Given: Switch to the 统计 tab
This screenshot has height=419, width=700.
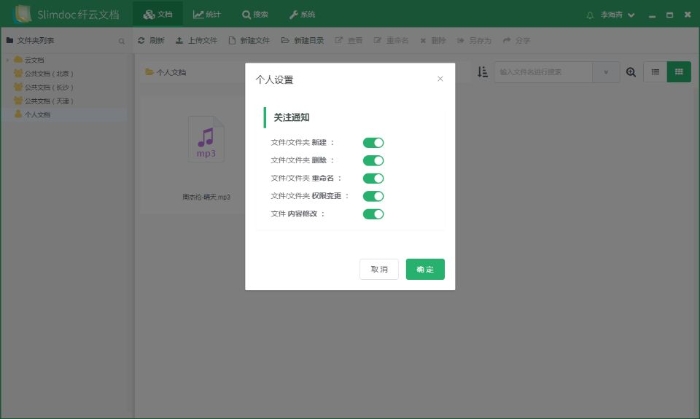Looking at the screenshot, I should click(x=208, y=15).
